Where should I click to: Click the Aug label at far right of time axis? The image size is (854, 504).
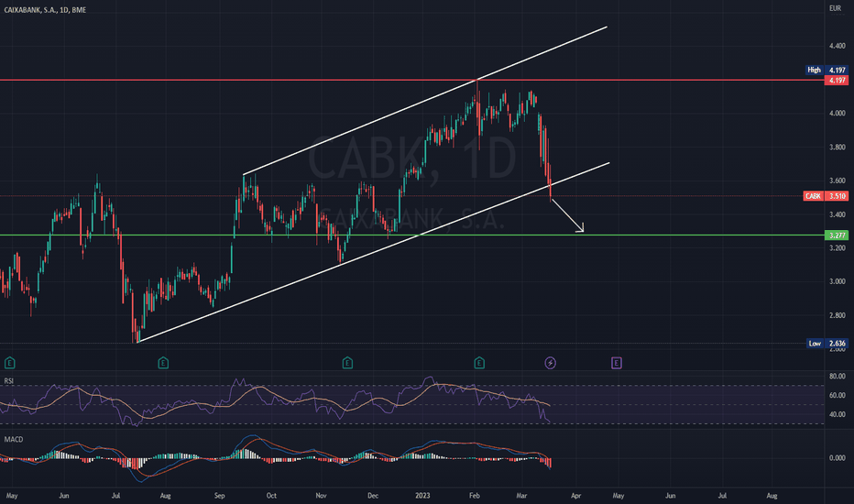pyautogui.click(x=772, y=496)
